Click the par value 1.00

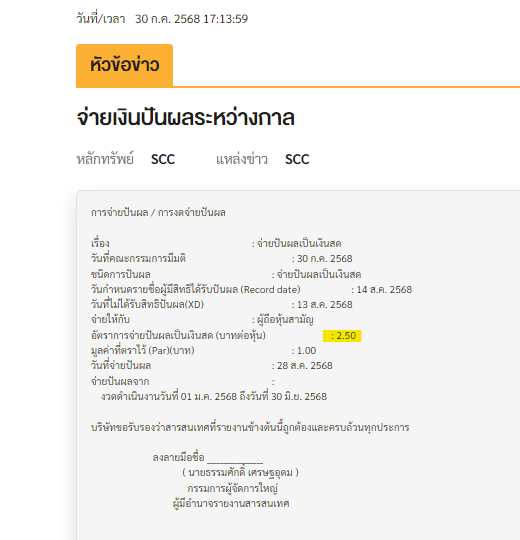point(306,351)
